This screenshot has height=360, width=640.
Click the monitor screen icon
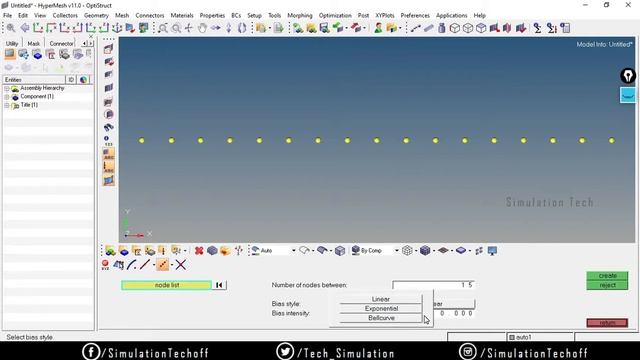(492, 251)
